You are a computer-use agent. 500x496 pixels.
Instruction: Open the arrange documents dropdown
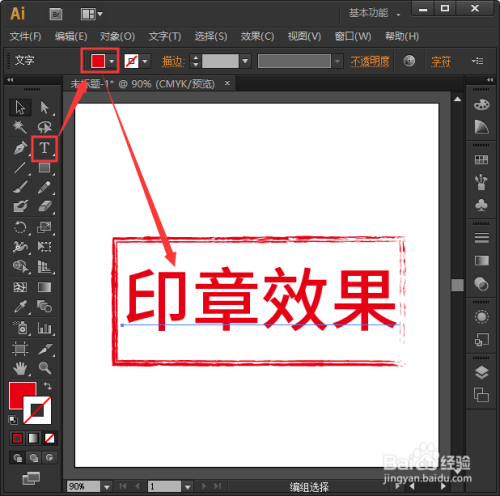(x=92, y=14)
